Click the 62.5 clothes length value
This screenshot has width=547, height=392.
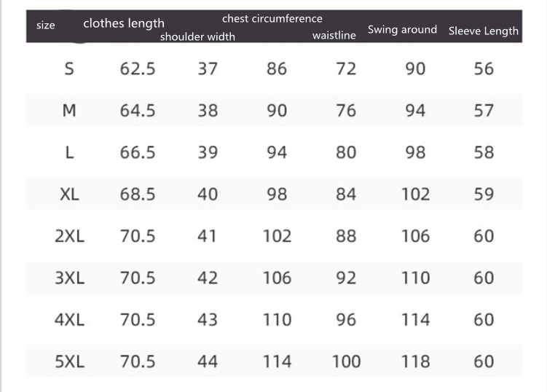click(x=138, y=69)
